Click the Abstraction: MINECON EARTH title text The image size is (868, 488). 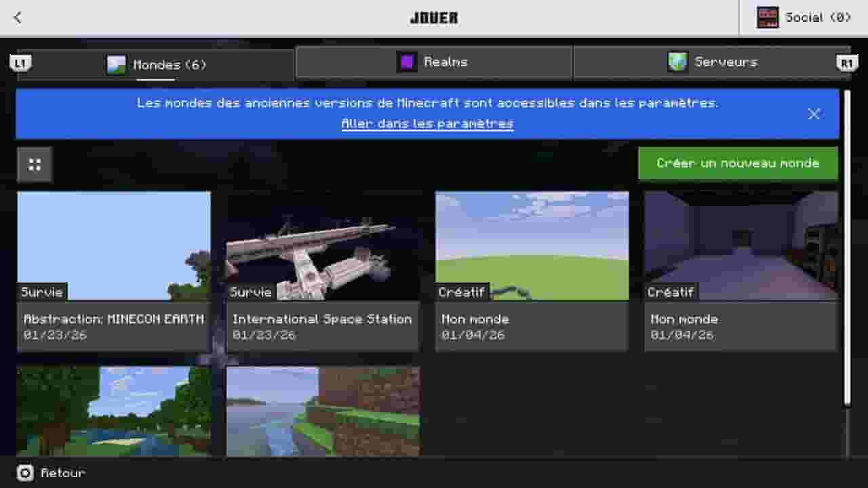(114, 319)
